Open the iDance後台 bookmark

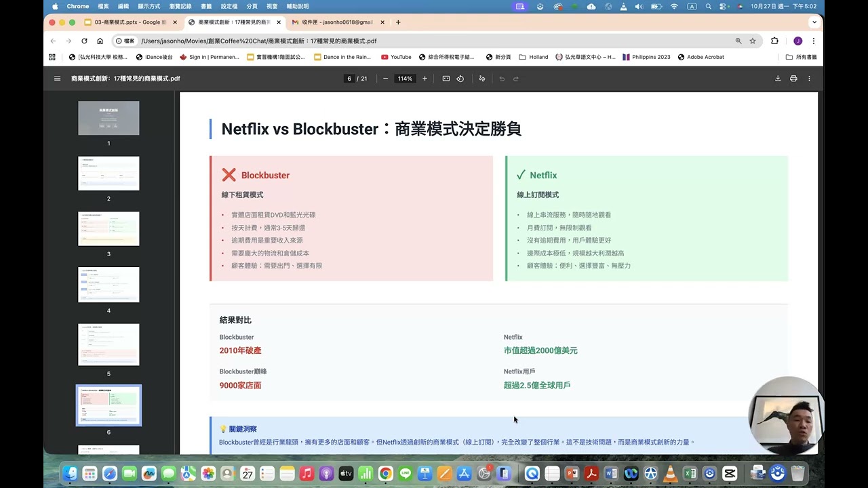155,57
